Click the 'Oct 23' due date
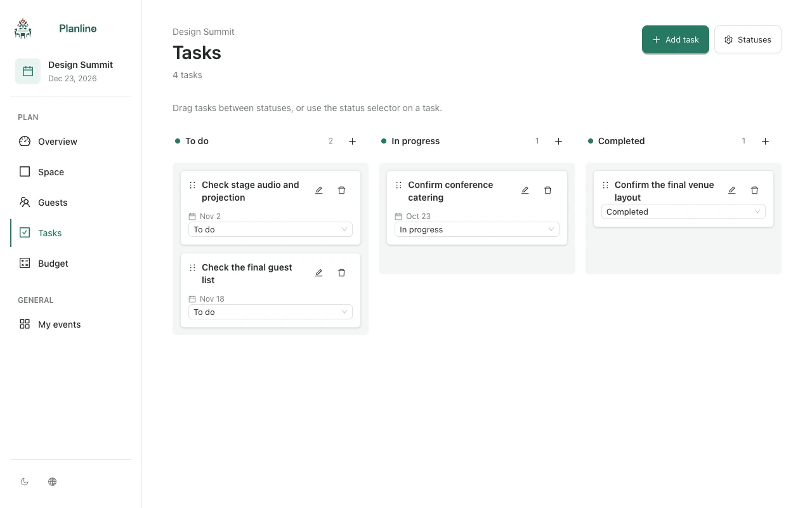 click(419, 217)
